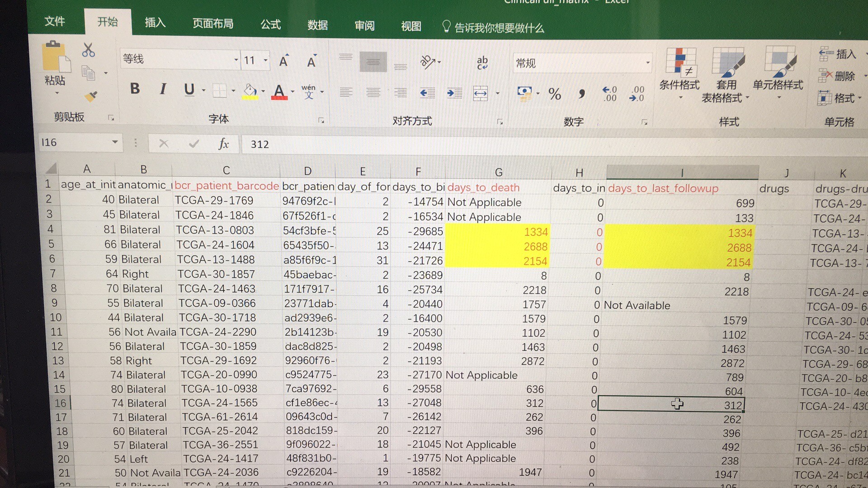
Task: Toggle Bold formatting
Action: click(134, 89)
